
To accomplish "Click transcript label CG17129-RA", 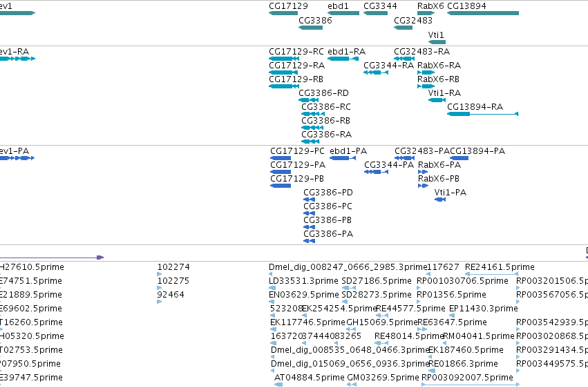I will pyautogui.click(x=296, y=65).
